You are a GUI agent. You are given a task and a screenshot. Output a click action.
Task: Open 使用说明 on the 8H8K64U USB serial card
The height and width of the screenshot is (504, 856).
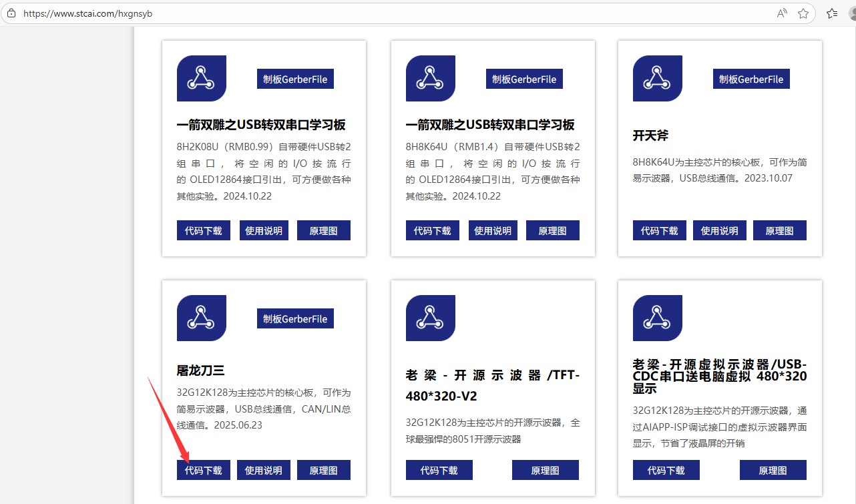tap(492, 230)
